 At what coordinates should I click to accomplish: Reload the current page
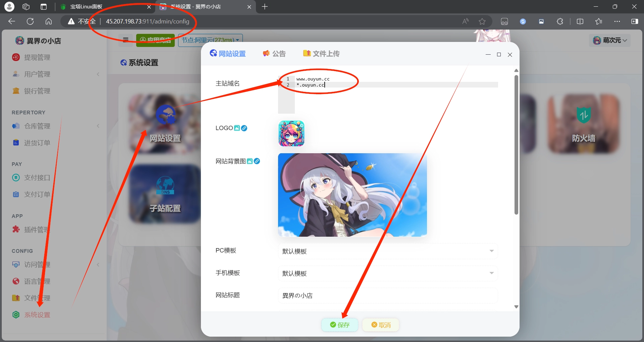pyautogui.click(x=30, y=21)
